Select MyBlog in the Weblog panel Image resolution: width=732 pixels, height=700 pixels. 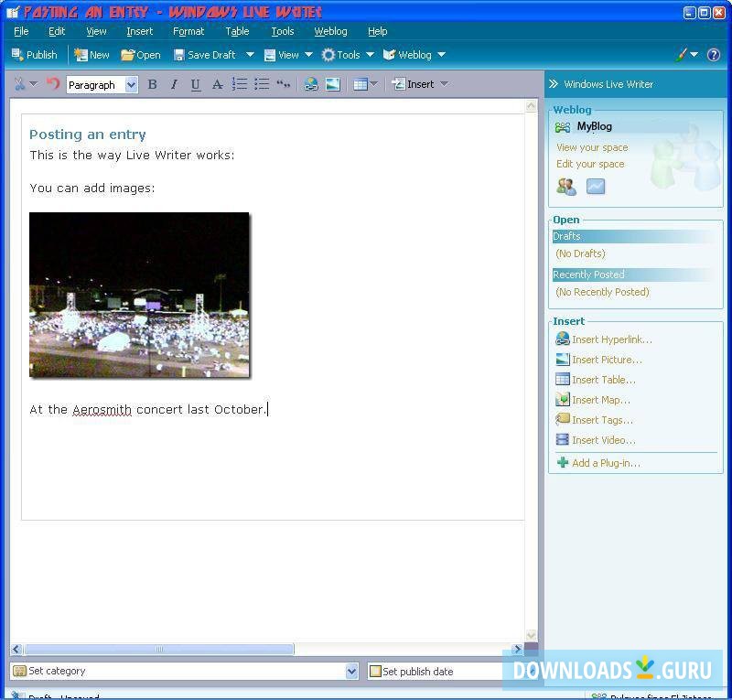click(x=594, y=126)
